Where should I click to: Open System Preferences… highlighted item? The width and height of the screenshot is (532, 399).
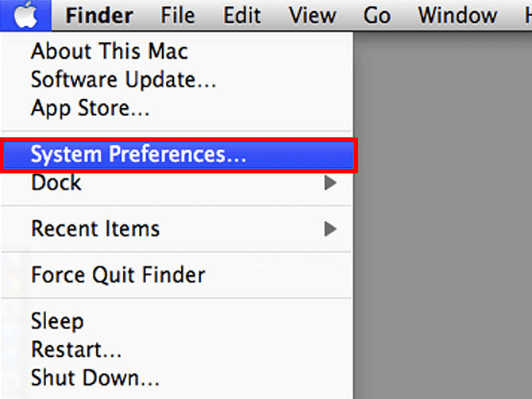point(179,155)
